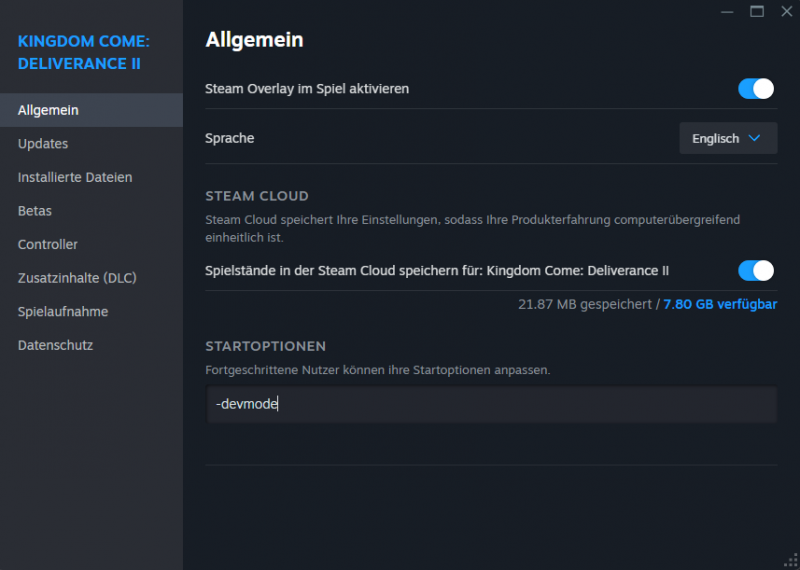This screenshot has width=800, height=570.
Task: Click the Allgemein page heading
Action: (x=254, y=40)
